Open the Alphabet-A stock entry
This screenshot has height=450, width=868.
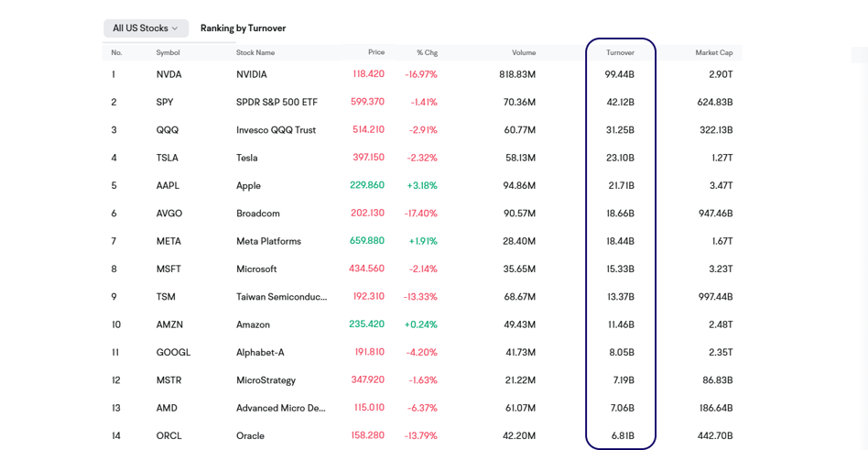click(x=260, y=353)
